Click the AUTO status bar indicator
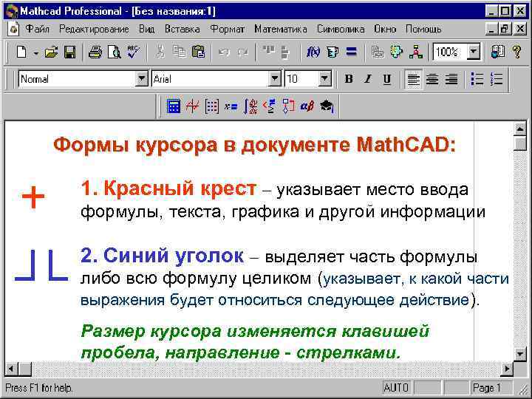This screenshot has width=532, height=399. click(396, 387)
